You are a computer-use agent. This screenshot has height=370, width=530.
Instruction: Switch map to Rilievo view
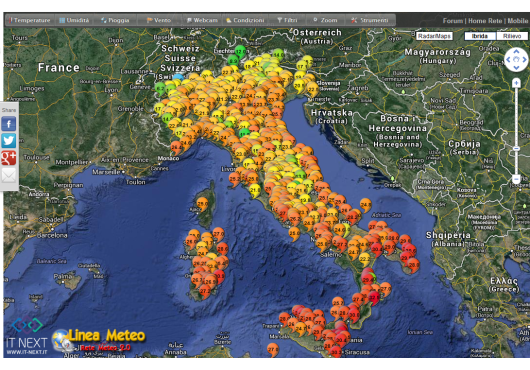[x=512, y=36]
